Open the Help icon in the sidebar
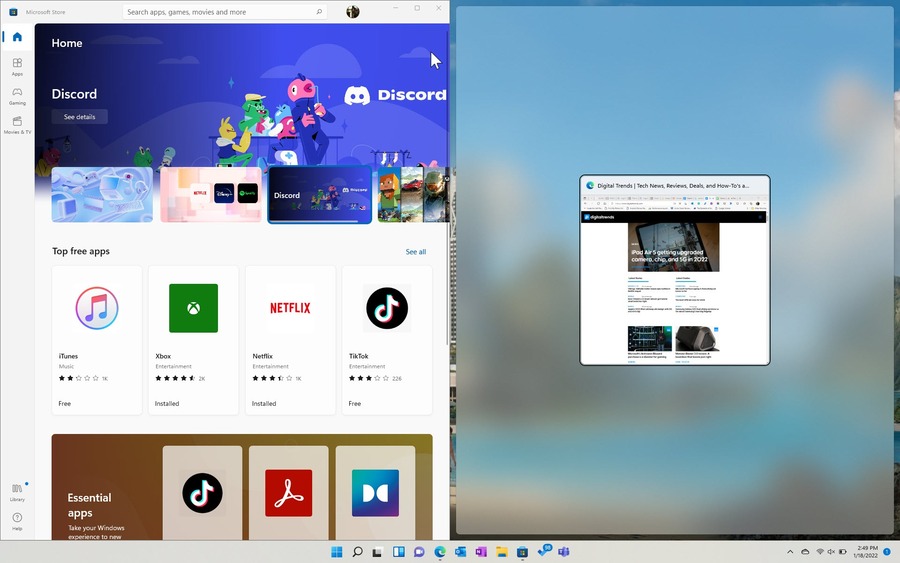 pos(17,521)
